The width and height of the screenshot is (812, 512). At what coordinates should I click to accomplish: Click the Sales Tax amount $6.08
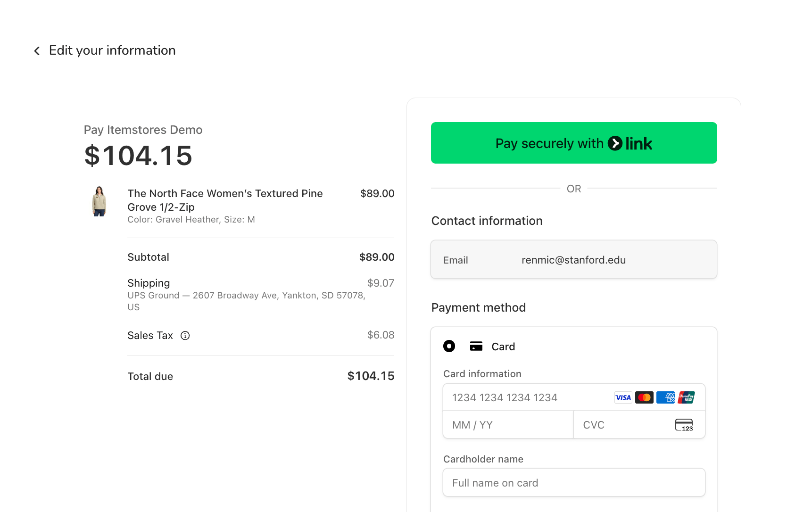pyautogui.click(x=381, y=335)
